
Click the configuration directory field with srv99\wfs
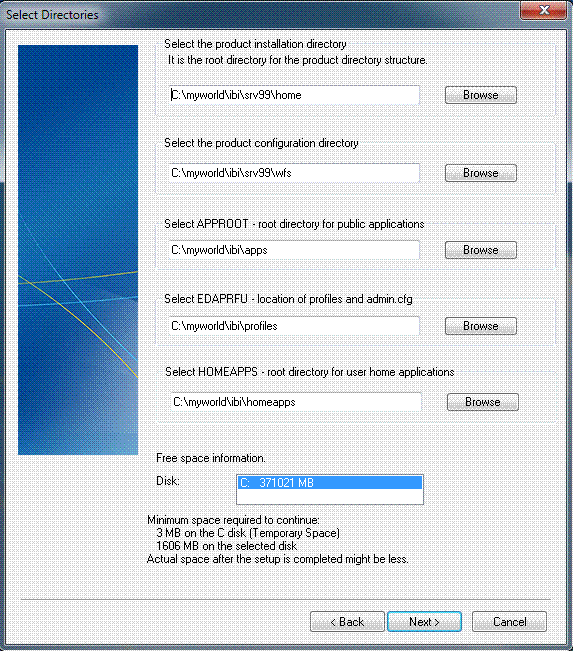point(294,173)
